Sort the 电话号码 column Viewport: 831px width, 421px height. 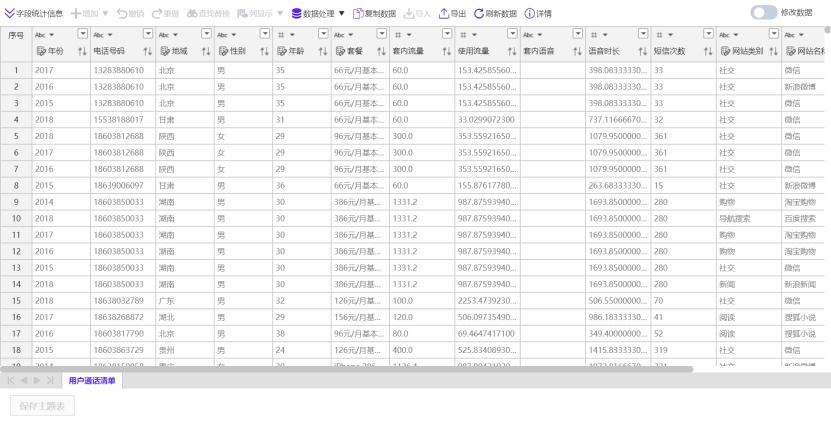point(148,51)
